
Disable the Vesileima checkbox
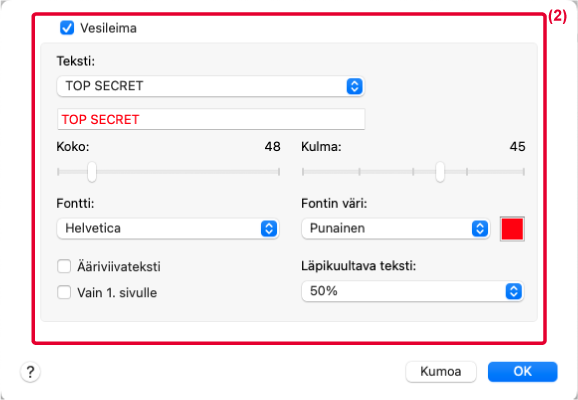tap(67, 28)
